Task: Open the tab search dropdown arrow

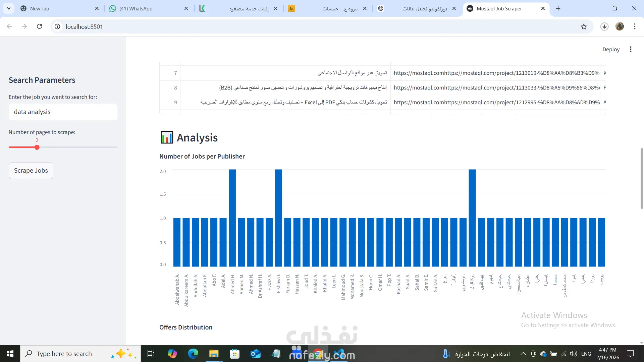Action: [9, 8]
